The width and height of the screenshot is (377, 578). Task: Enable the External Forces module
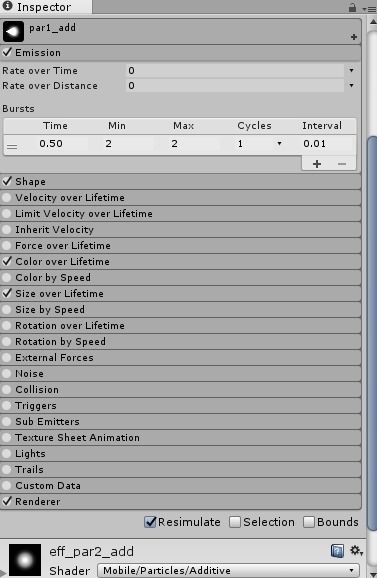click(6, 358)
